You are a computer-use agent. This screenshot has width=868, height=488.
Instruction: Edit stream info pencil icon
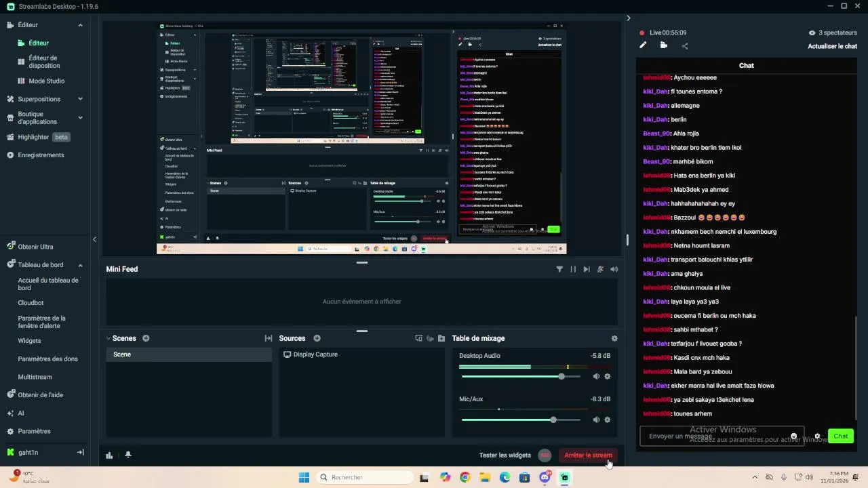(x=643, y=45)
